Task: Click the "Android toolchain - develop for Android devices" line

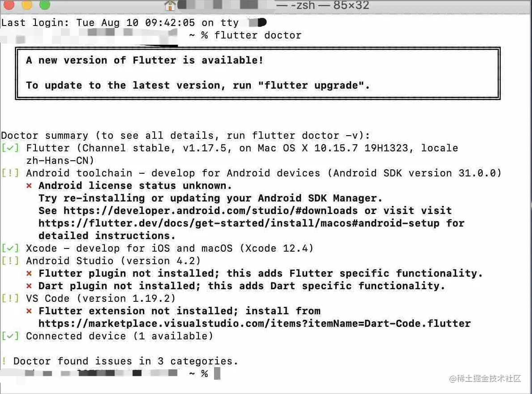Action: pyautogui.click(x=264, y=173)
